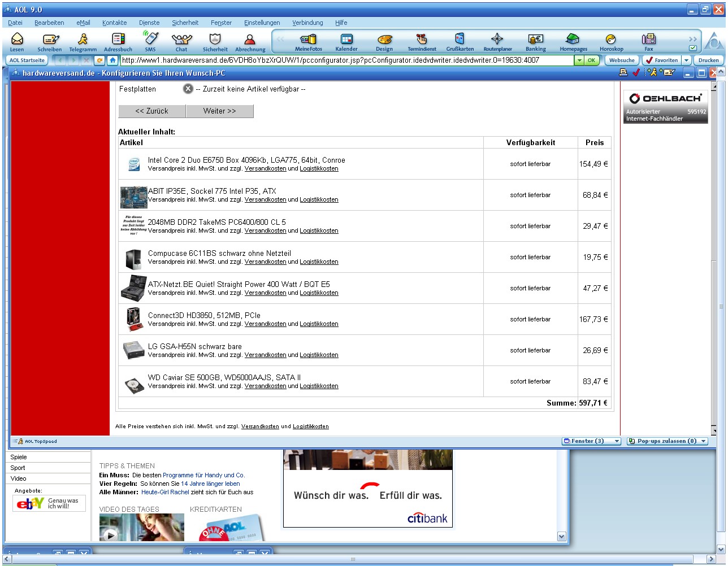The width and height of the screenshot is (728, 566).
Task: Open the Banking icon
Action: [x=536, y=42]
